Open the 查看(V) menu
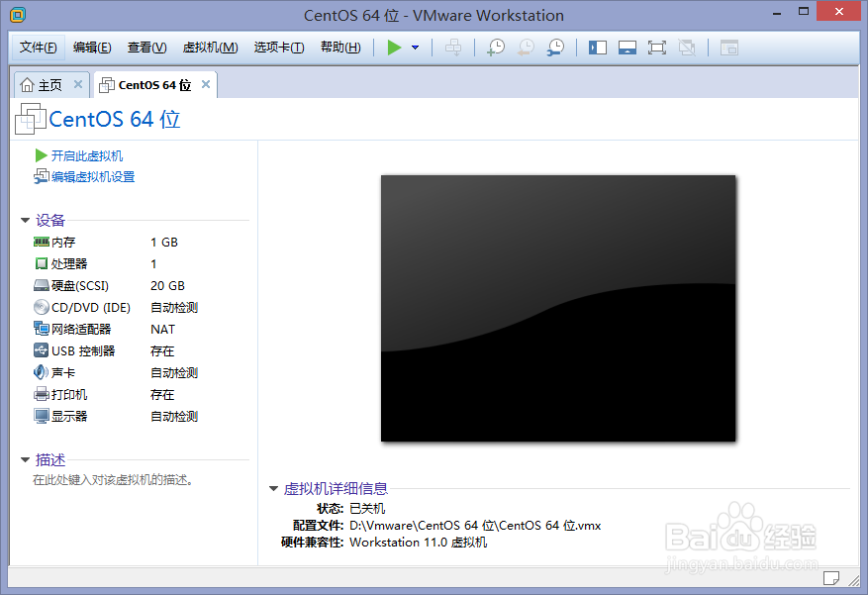Image resolution: width=868 pixels, height=595 pixels. [x=146, y=48]
